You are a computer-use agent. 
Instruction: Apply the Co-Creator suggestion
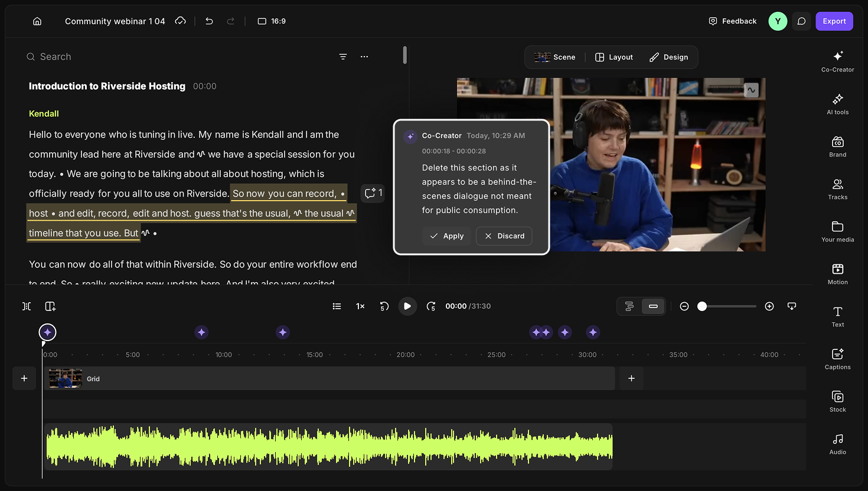446,236
